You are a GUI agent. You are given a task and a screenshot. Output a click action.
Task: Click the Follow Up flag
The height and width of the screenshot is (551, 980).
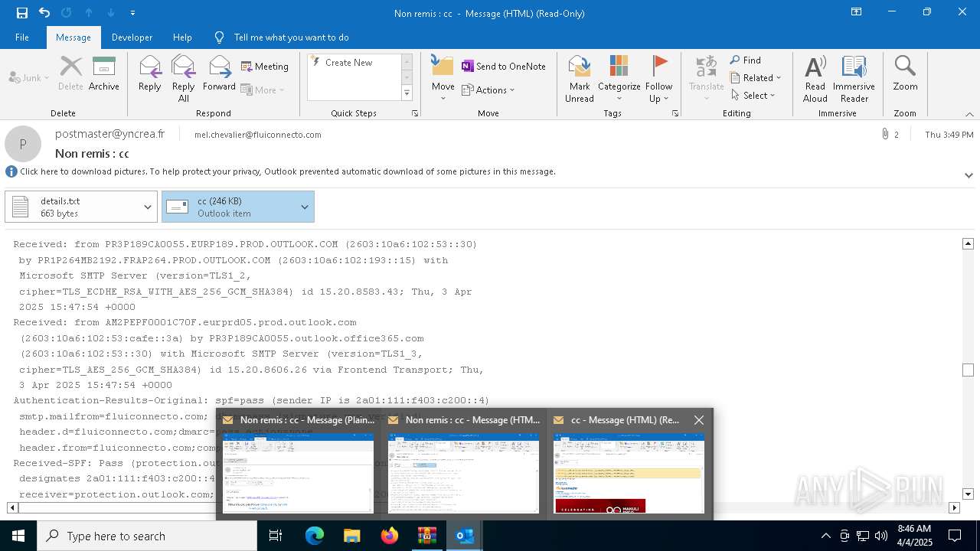point(658,79)
